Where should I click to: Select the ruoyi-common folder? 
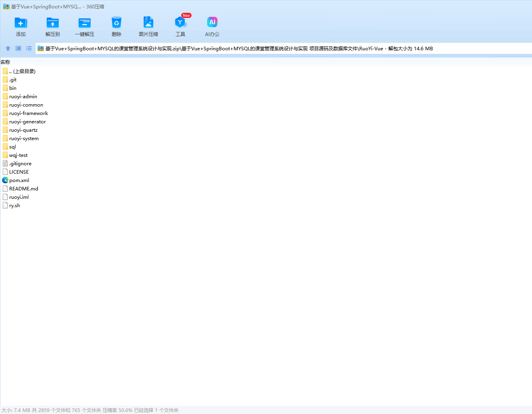pos(23,105)
